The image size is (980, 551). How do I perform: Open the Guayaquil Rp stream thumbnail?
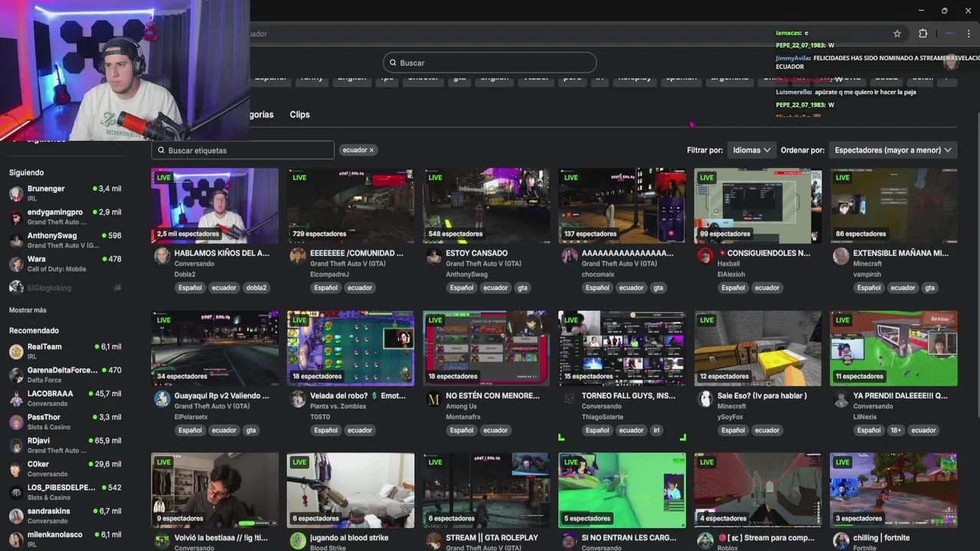(x=214, y=347)
